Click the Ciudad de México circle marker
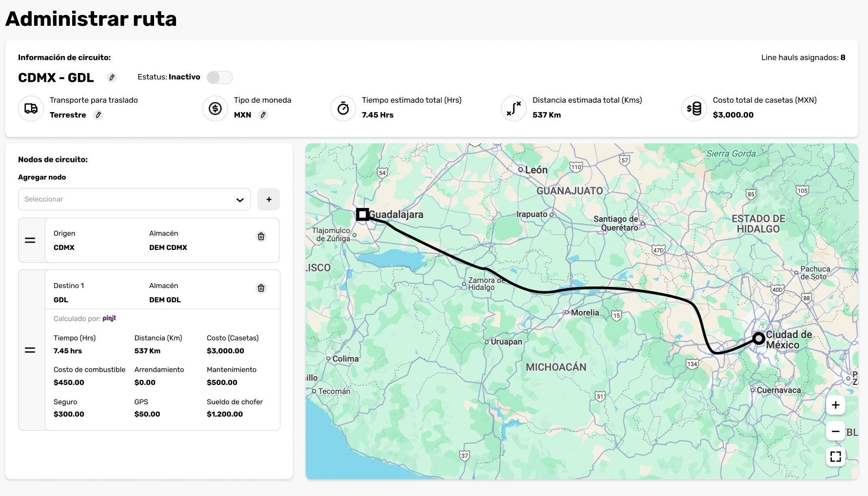The height and width of the screenshot is (496, 868). click(758, 338)
